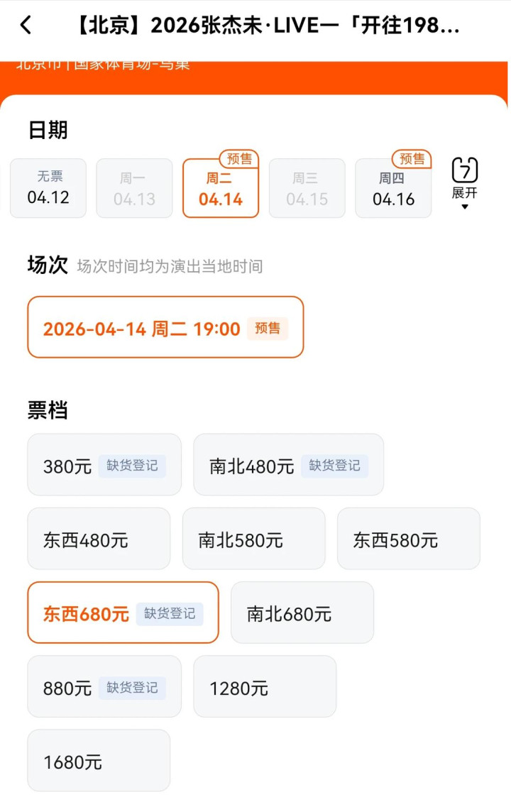Pick the 东西580元 ticket tier

408,539
